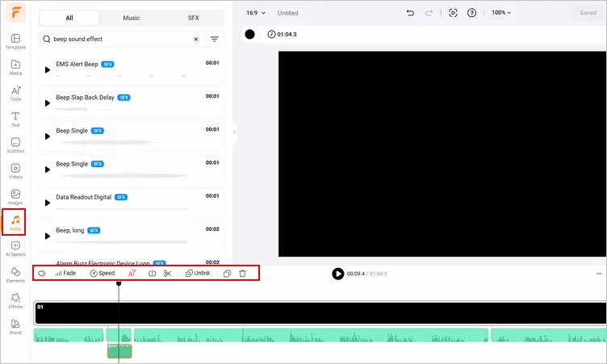Switch to the Music tab

(132, 18)
